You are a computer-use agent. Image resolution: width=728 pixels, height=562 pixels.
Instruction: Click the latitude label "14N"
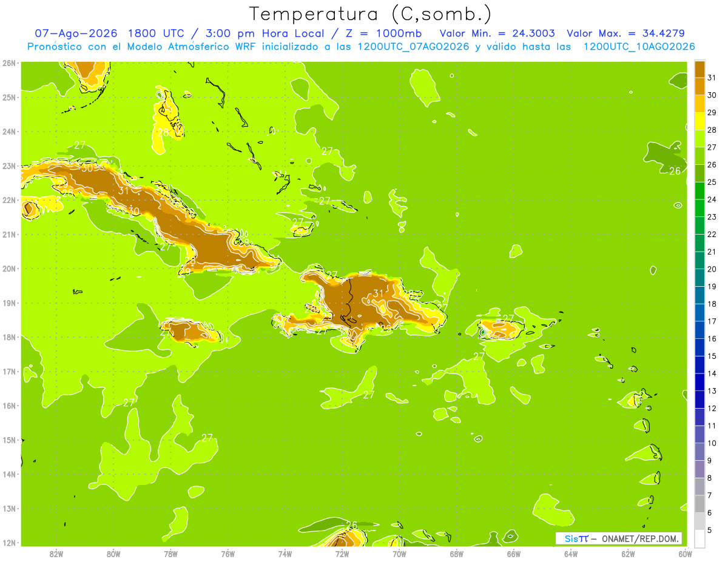click(9, 474)
